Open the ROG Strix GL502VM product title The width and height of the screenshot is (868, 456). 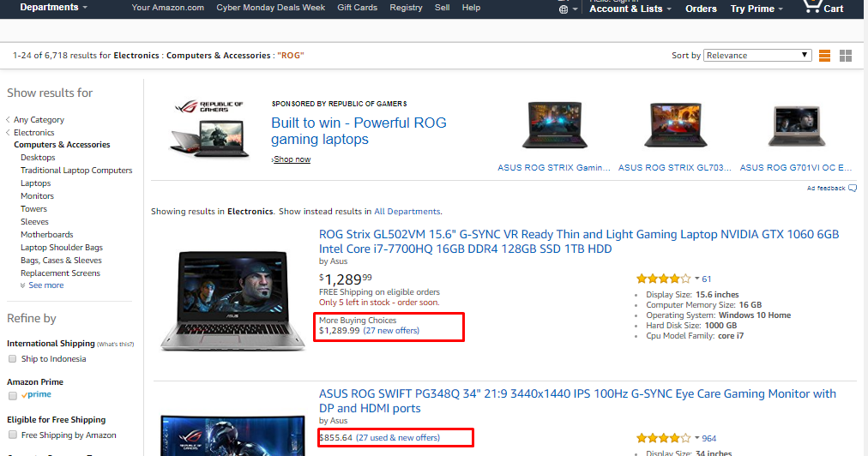tap(578, 241)
